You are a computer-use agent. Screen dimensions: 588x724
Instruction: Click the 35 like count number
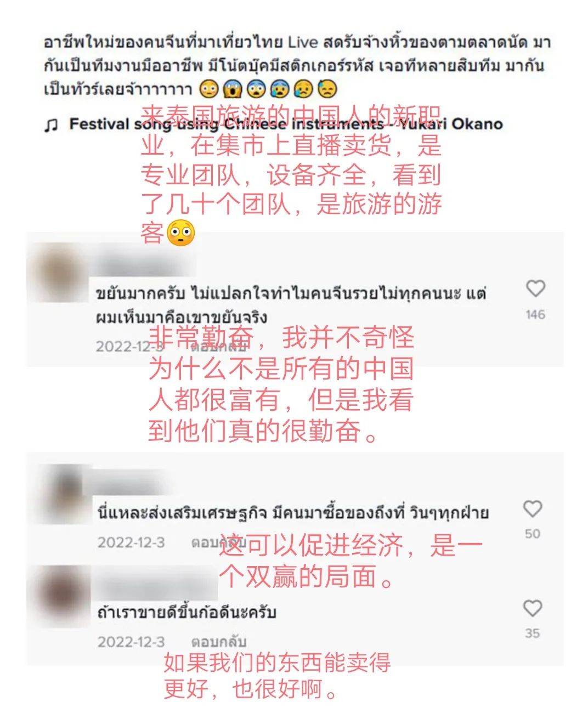[532, 633]
